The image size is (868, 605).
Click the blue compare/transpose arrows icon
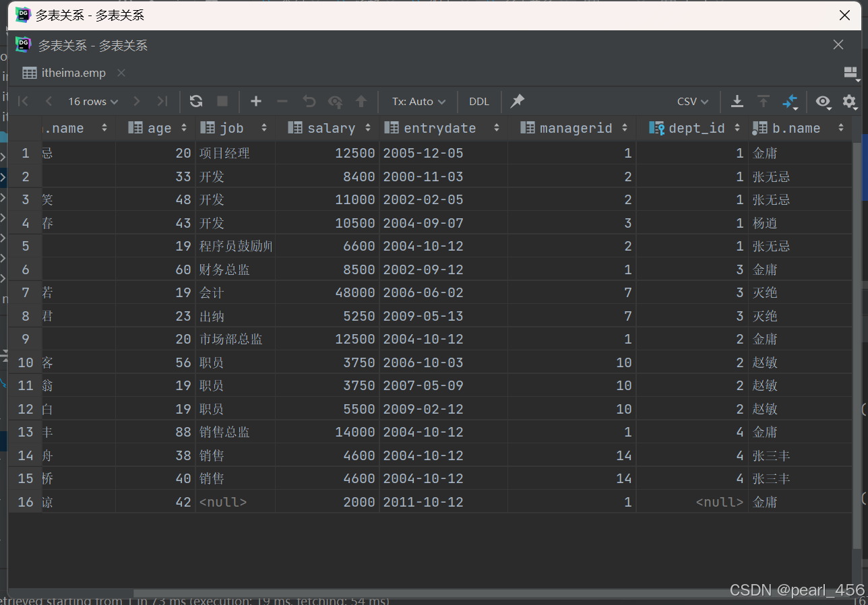(790, 102)
